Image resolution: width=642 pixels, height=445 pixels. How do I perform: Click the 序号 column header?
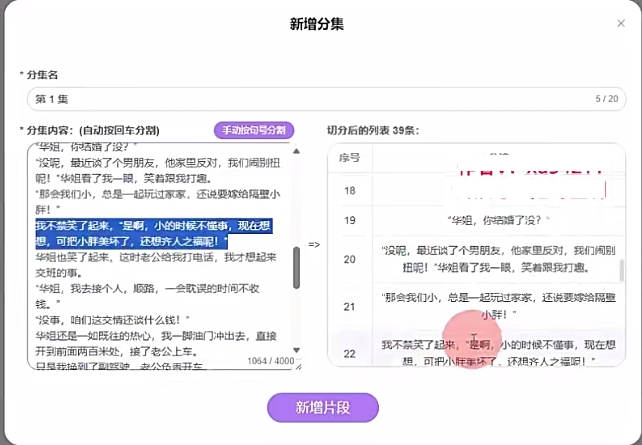[350, 158]
